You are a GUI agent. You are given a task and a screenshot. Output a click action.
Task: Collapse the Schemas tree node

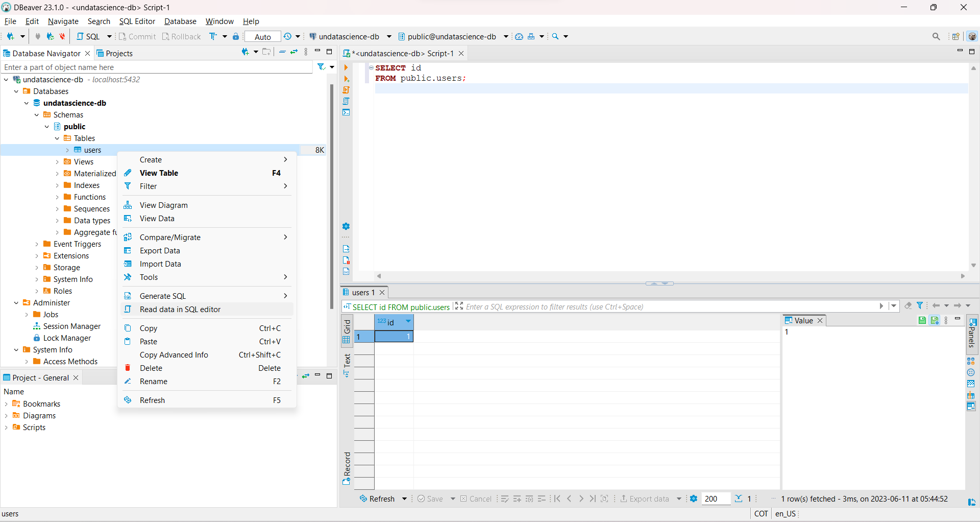tap(37, 115)
